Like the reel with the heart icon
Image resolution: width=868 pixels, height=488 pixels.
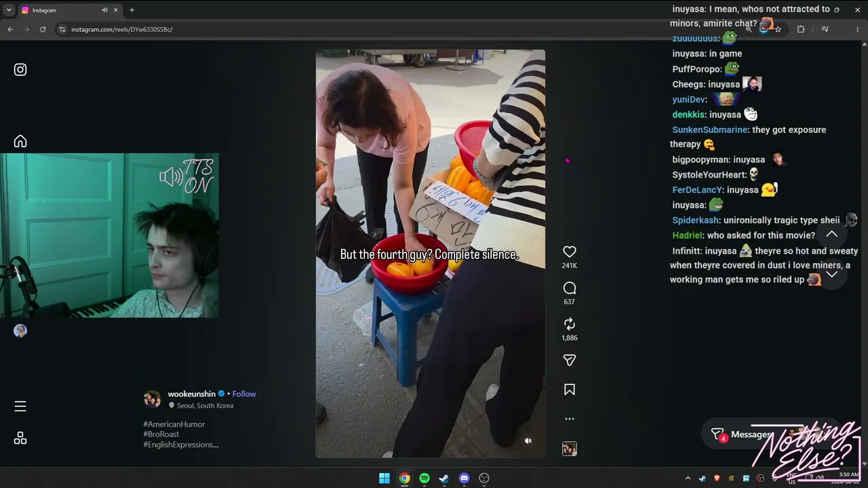point(570,251)
